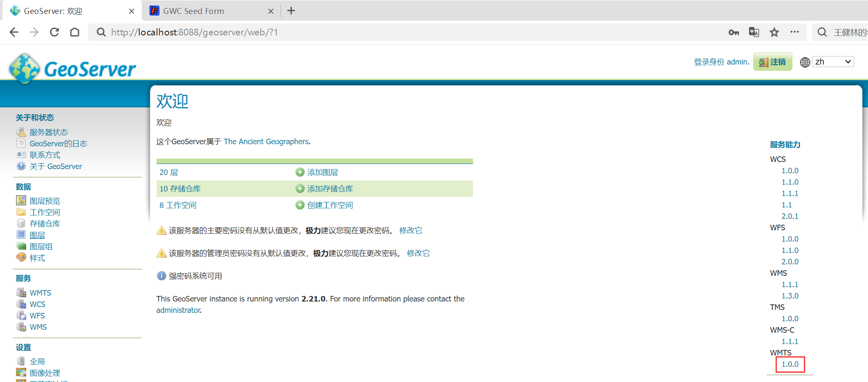Open the 8 工作空间 (workspaces) link
Image resolution: width=868 pixels, height=382 pixels.
(x=178, y=205)
